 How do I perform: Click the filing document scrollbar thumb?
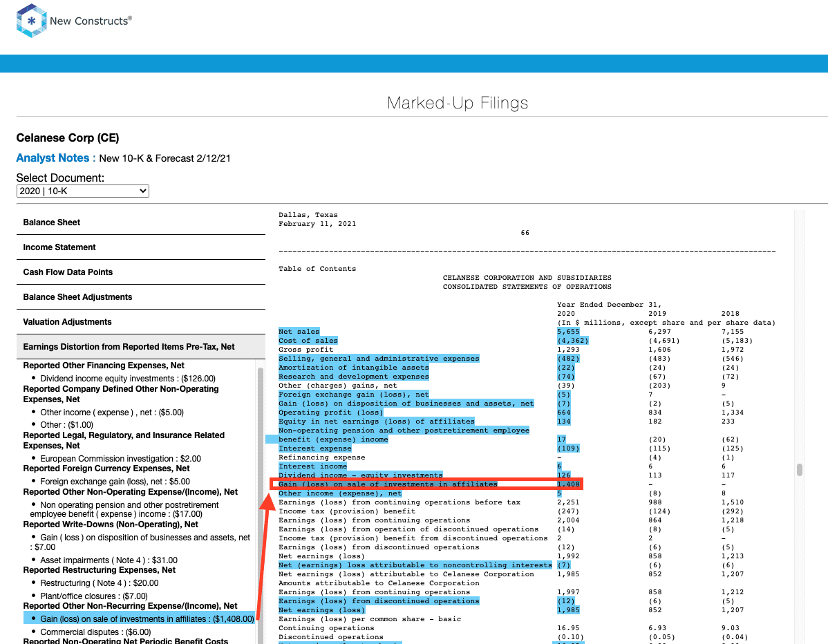click(800, 469)
